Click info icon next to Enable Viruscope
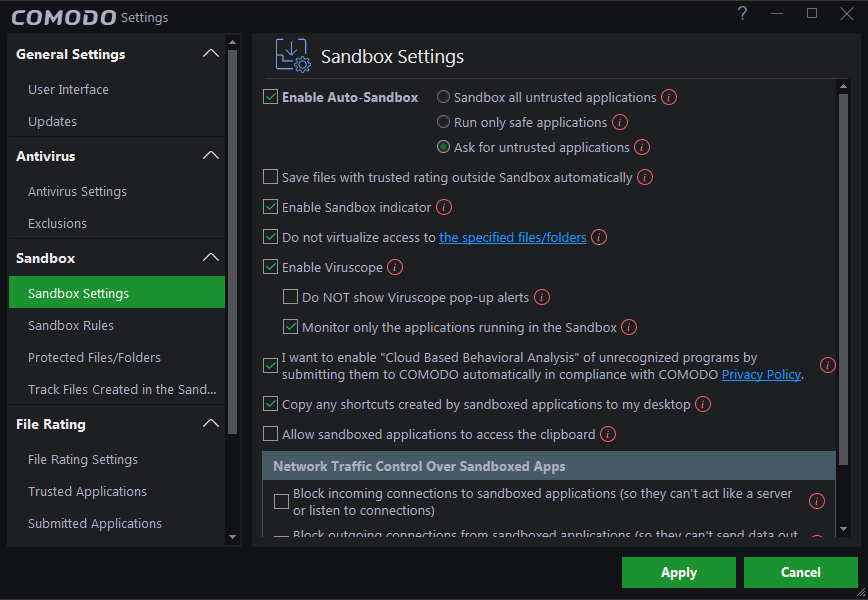This screenshot has height=600, width=868. click(x=395, y=268)
